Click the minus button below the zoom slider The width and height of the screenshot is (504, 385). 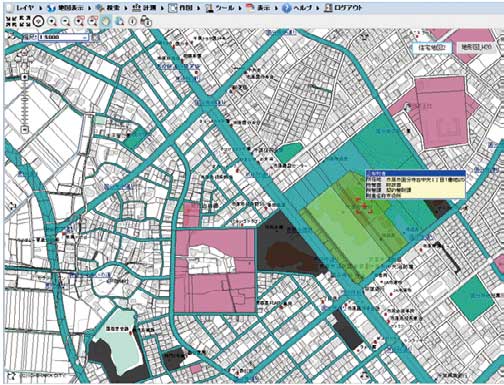point(25,129)
